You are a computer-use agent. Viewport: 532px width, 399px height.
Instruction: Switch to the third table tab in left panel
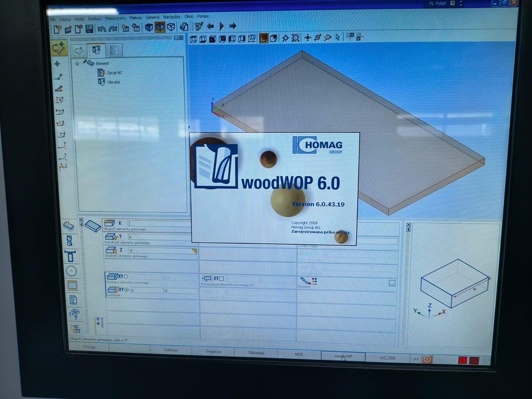[114, 50]
